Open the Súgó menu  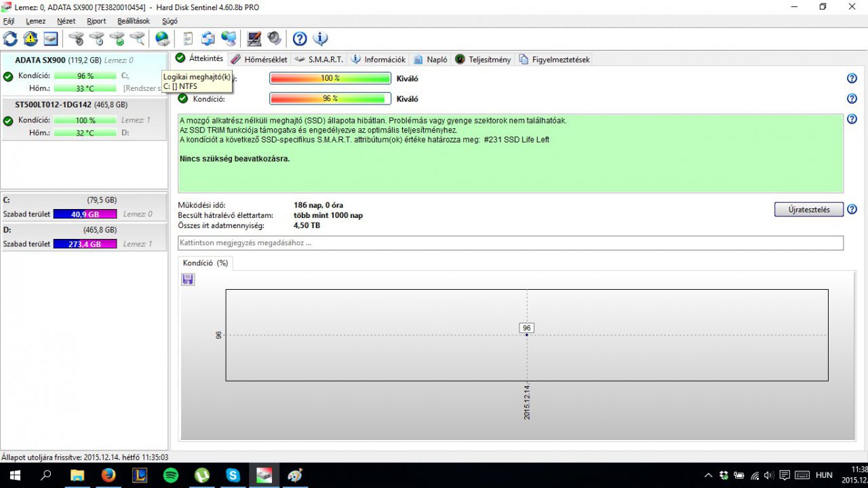170,21
